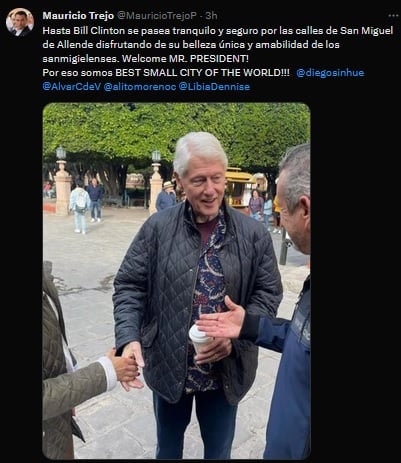
Task: Open the @MauricioTrejoP handle link
Action: point(157,16)
